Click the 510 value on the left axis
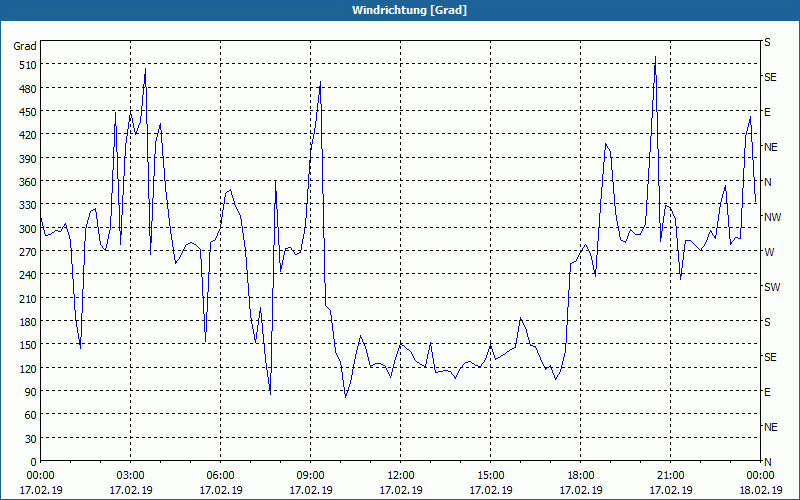Screen dimensions: 800x500 coord(25,65)
